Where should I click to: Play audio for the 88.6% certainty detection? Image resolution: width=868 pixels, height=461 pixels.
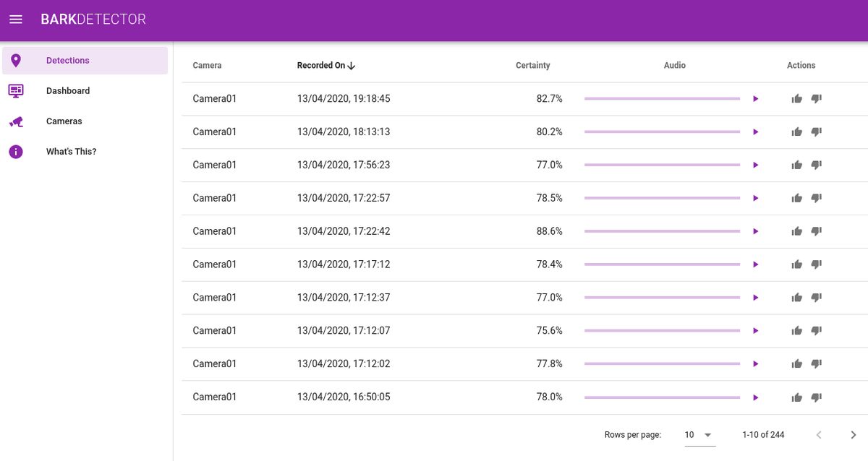pyautogui.click(x=755, y=231)
